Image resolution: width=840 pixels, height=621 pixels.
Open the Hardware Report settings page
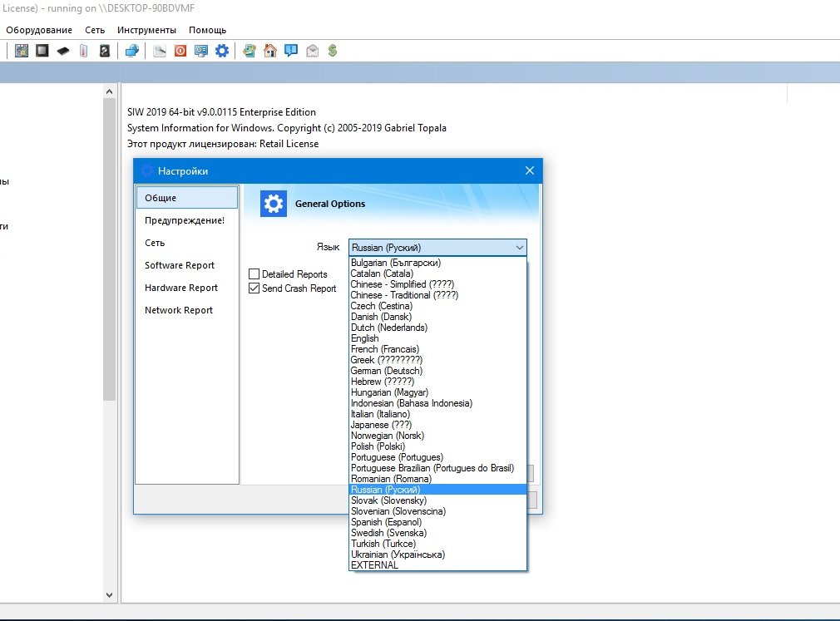(187, 288)
